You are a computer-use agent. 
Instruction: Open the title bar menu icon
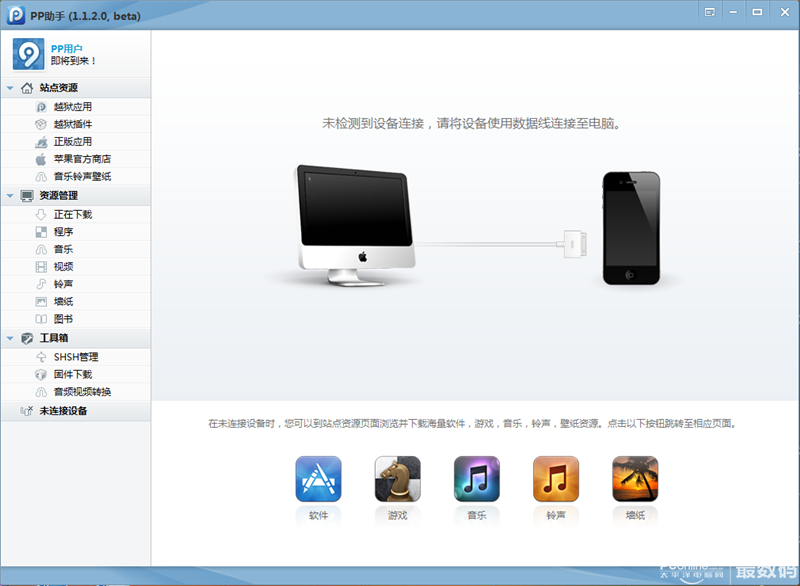(709, 12)
